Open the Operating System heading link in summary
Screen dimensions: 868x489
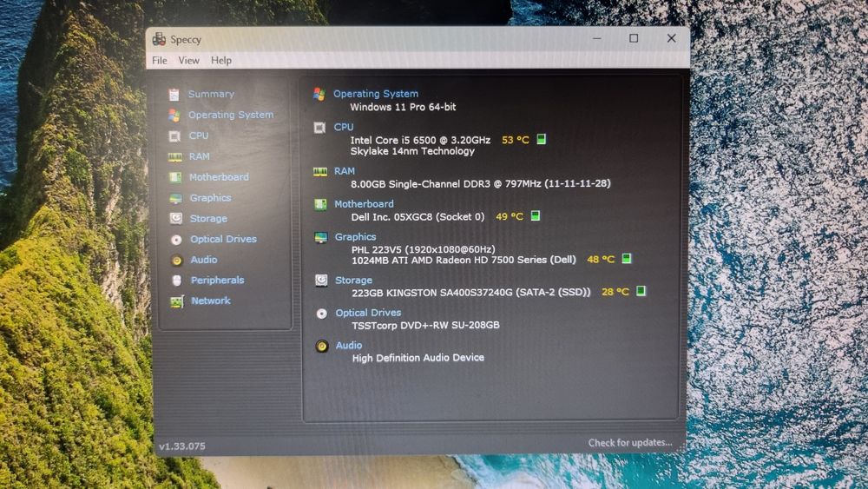pos(375,94)
